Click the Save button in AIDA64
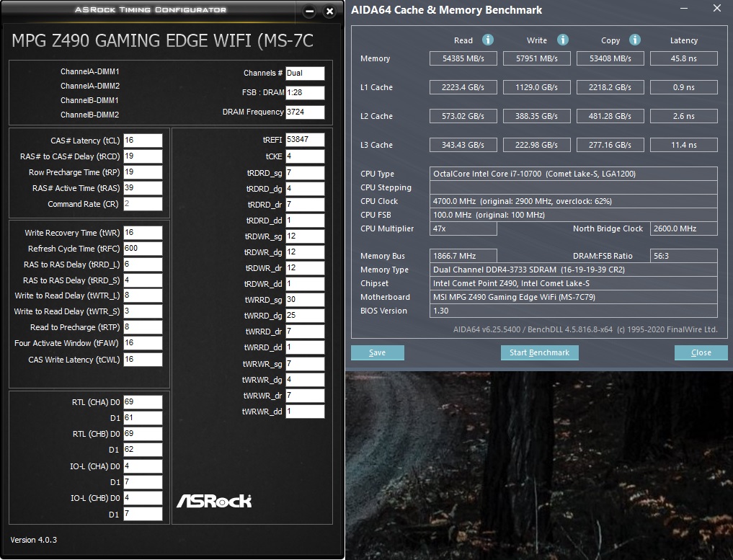Image resolution: width=733 pixels, height=560 pixels. point(377,352)
